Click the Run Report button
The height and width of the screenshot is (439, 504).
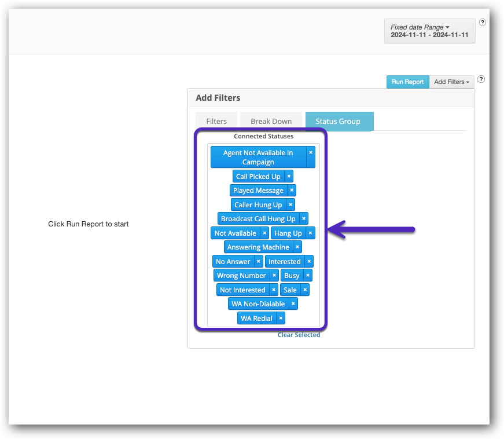[x=407, y=82]
